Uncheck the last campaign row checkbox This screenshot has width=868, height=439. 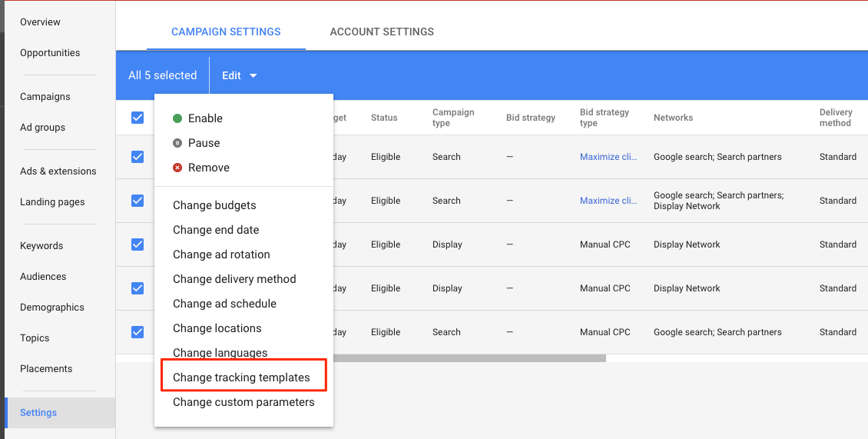pyautogui.click(x=137, y=332)
